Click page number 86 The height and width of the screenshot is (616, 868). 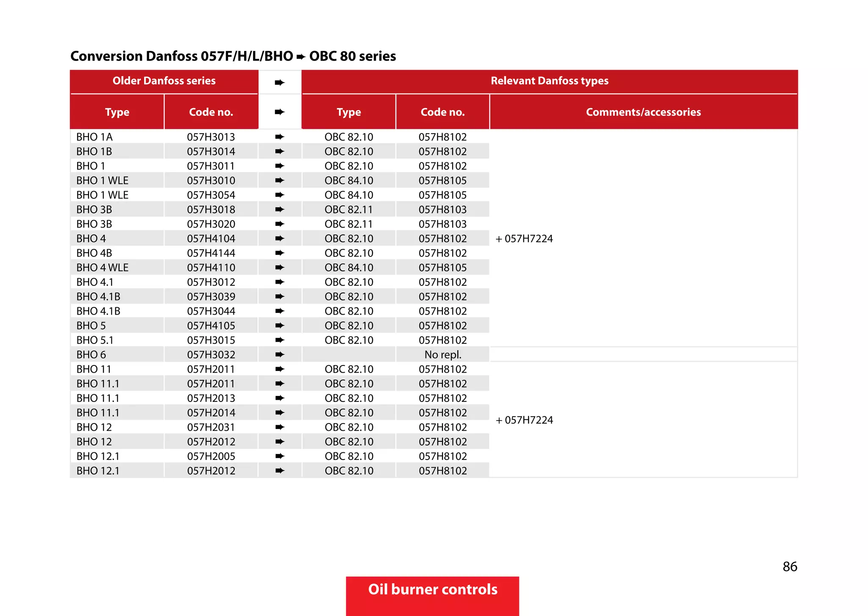pyautogui.click(x=790, y=567)
